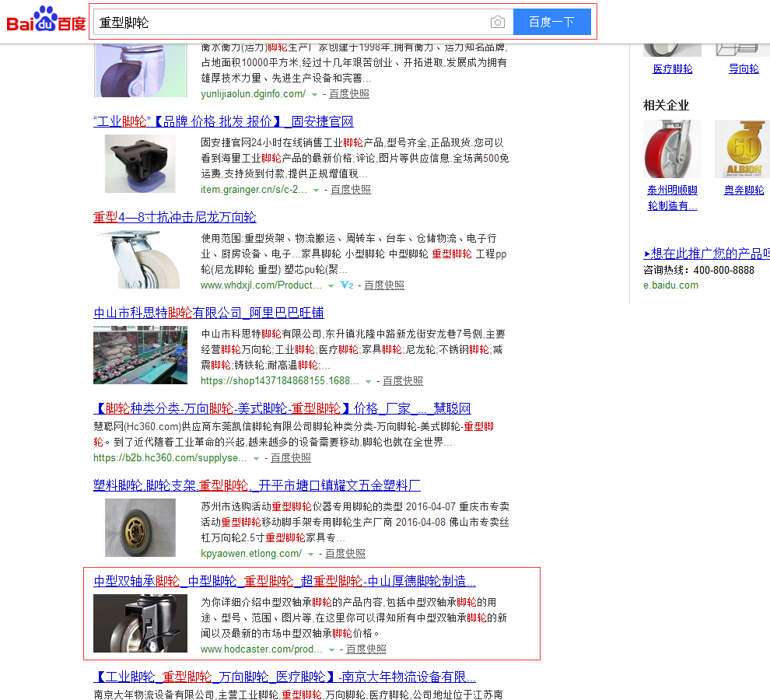The width and height of the screenshot is (770, 700).
Task: Click the 百度一下 search button
Action: [x=551, y=22]
